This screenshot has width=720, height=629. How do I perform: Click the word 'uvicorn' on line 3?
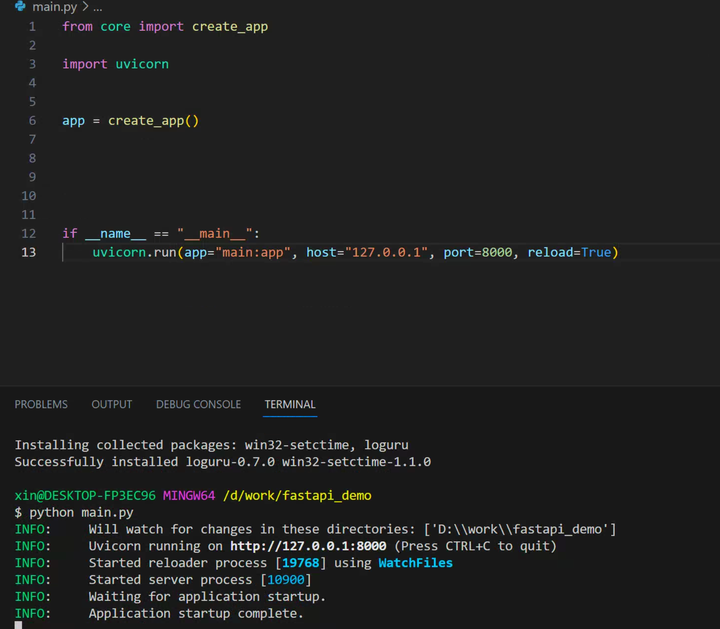pos(142,64)
